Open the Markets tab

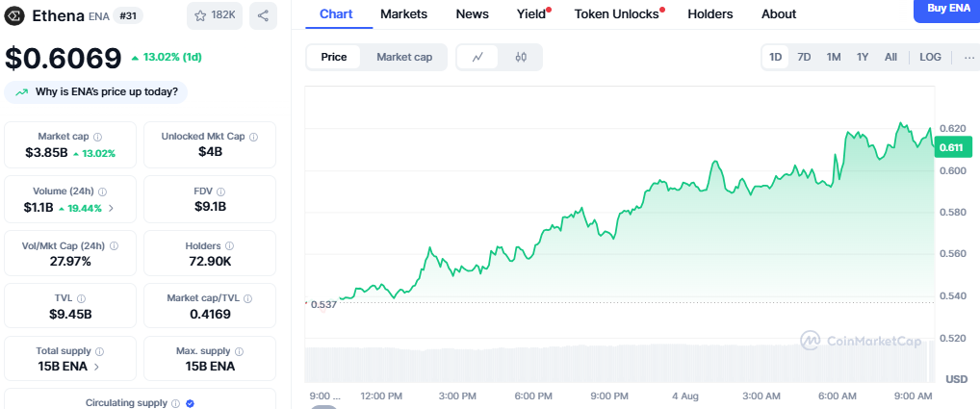[x=403, y=13]
